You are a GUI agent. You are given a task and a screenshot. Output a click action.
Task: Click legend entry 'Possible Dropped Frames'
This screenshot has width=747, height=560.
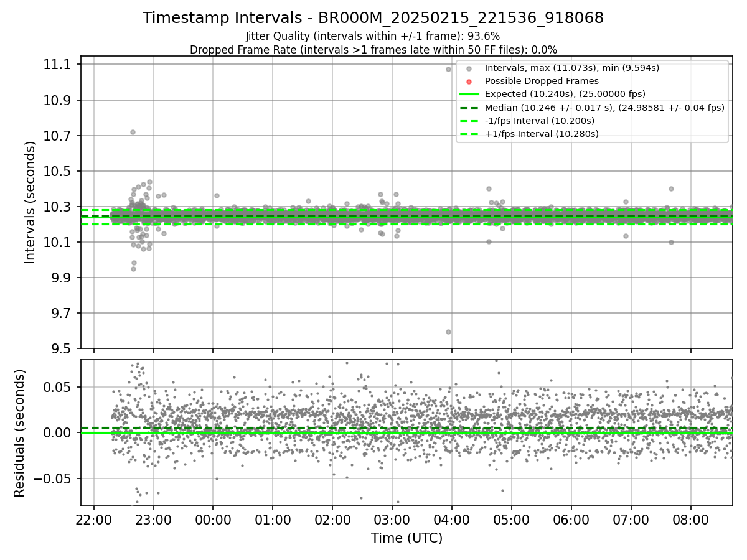pos(542,81)
